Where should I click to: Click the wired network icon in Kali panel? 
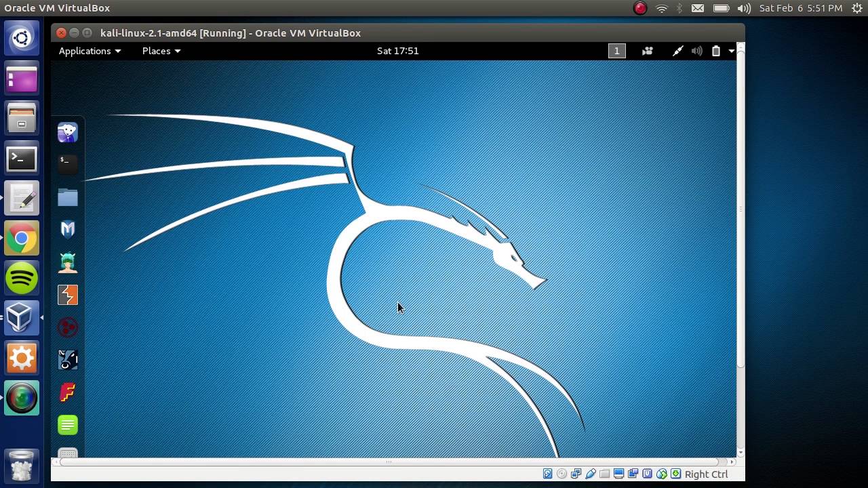[x=677, y=51]
